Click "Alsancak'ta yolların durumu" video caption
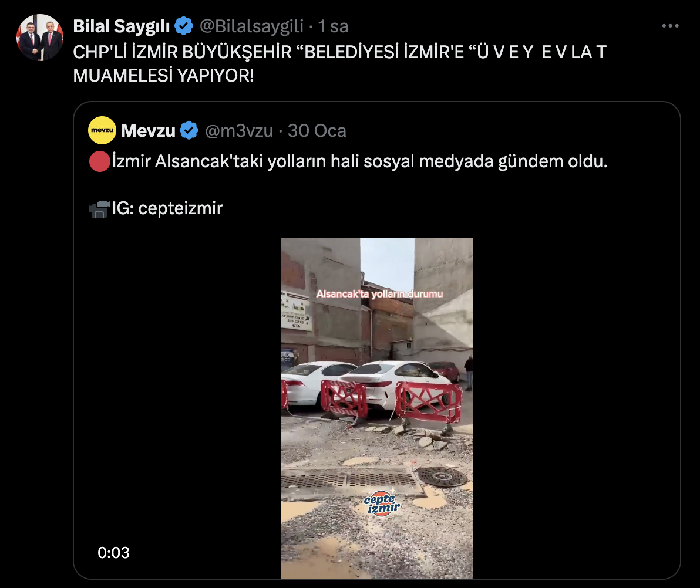 [x=379, y=293]
